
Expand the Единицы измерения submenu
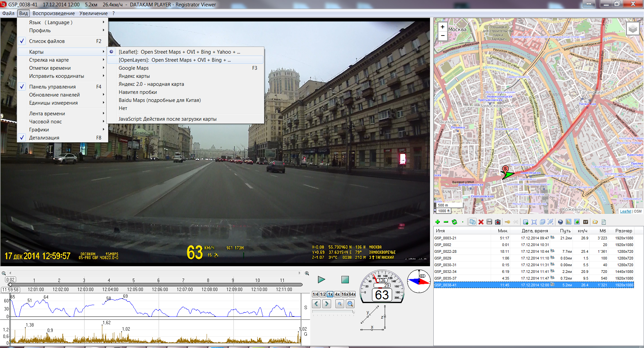(62, 103)
